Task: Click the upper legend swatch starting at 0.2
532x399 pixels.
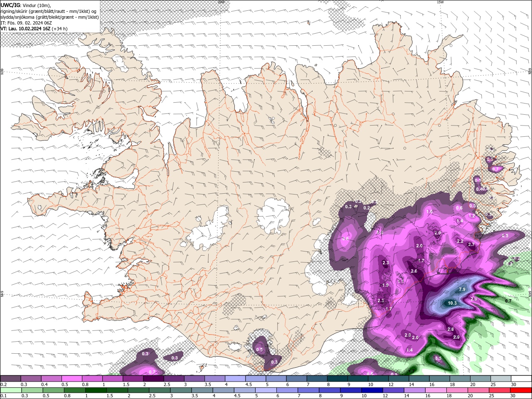Action: click(10, 379)
